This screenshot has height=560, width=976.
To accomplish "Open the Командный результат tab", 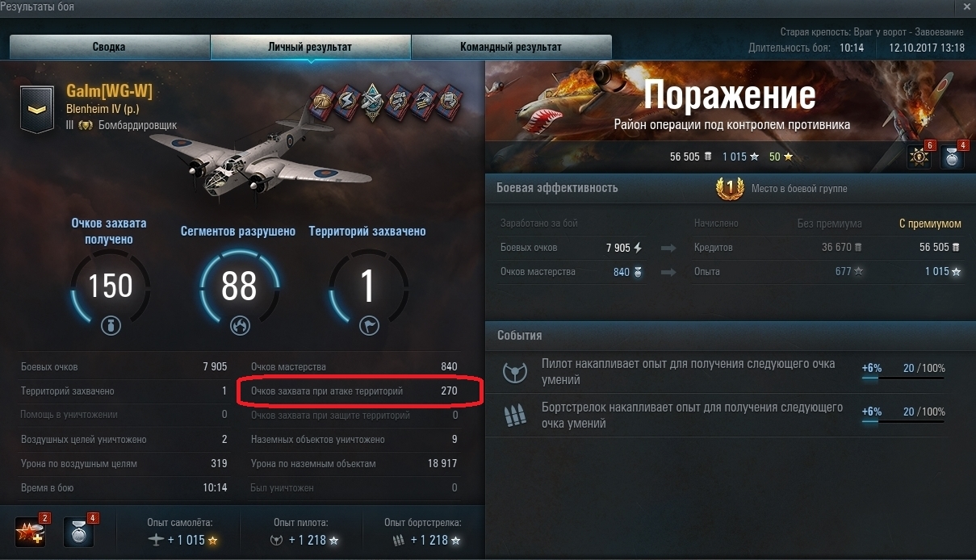I will [x=511, y=47].
